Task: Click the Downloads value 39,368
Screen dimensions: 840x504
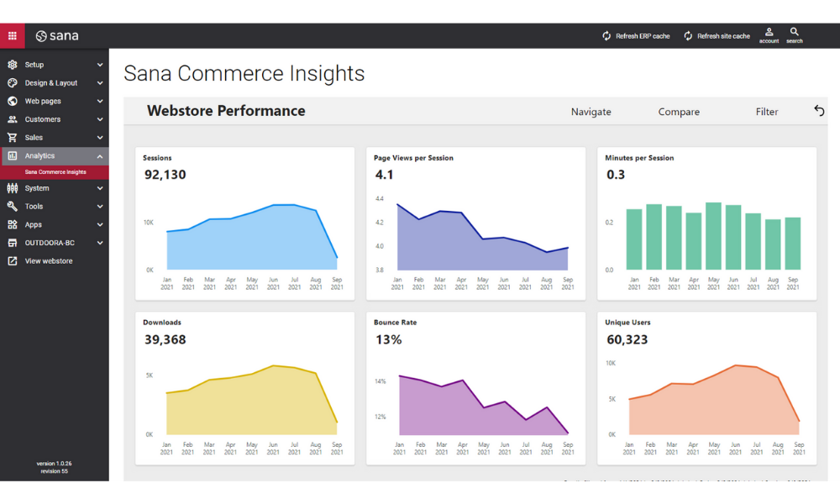Action: [165, 339]
